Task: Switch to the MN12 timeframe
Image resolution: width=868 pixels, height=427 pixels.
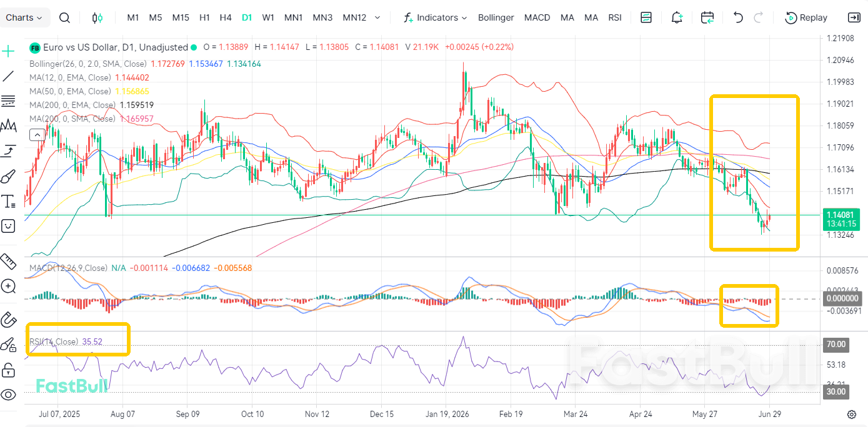Action: pyautogui.click(x=354, y=17)
